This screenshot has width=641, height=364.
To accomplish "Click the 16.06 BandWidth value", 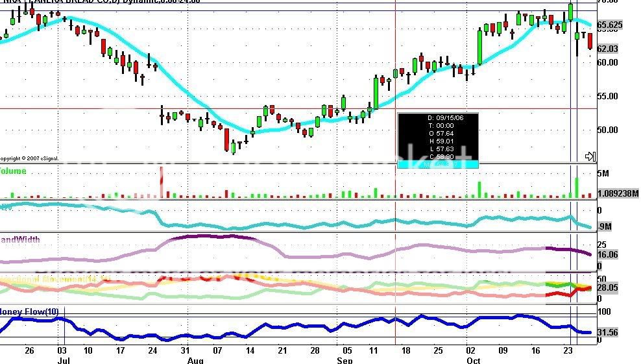I will click(x=607, y=254).
